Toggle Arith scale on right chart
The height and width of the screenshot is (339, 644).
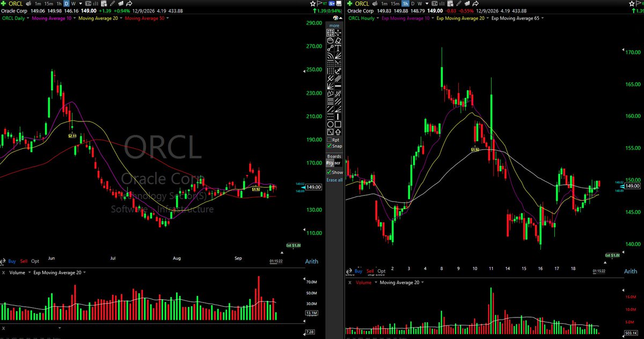point(631,271)
